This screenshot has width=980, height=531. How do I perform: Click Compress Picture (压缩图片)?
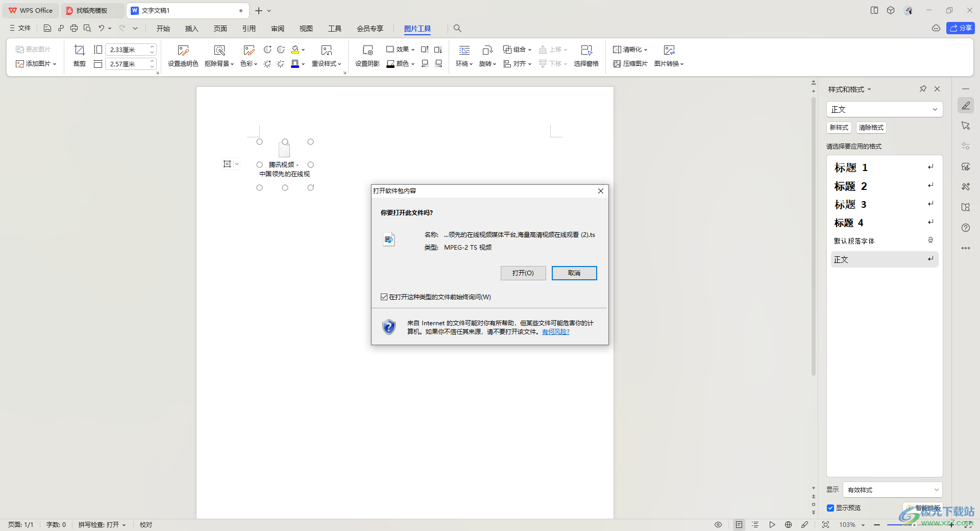coord(630,64)
